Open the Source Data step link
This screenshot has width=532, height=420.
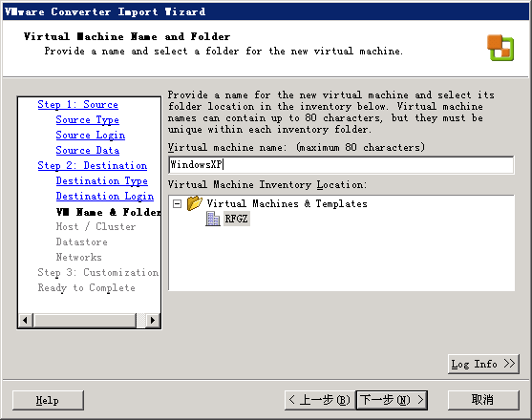(88, 150)
